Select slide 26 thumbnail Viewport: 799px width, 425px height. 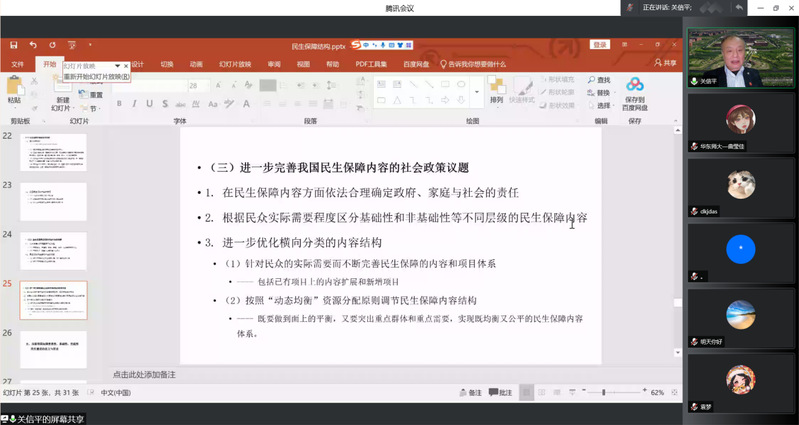54,350
